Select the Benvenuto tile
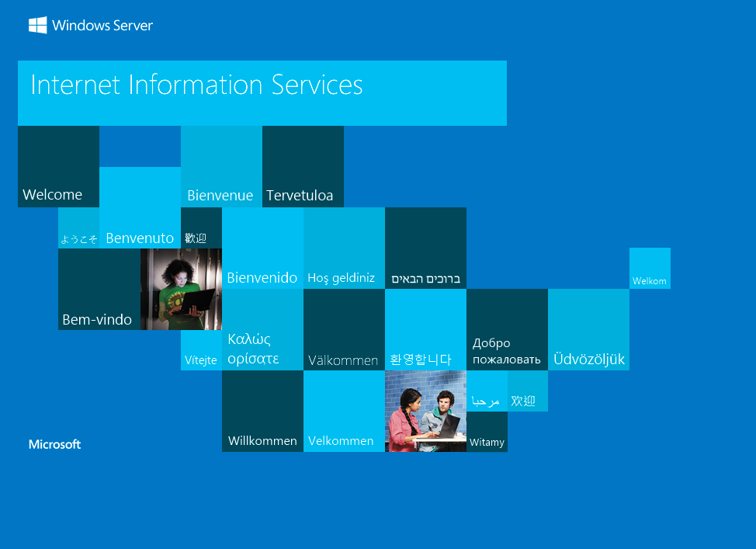756x549 pixels. (x=140, y=208)
